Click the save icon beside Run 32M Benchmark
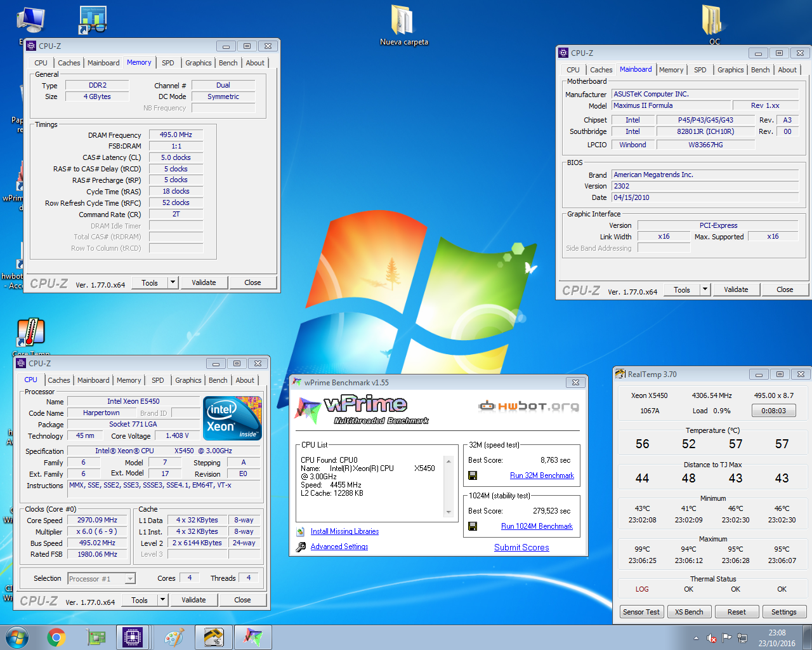 coord(473,475)
